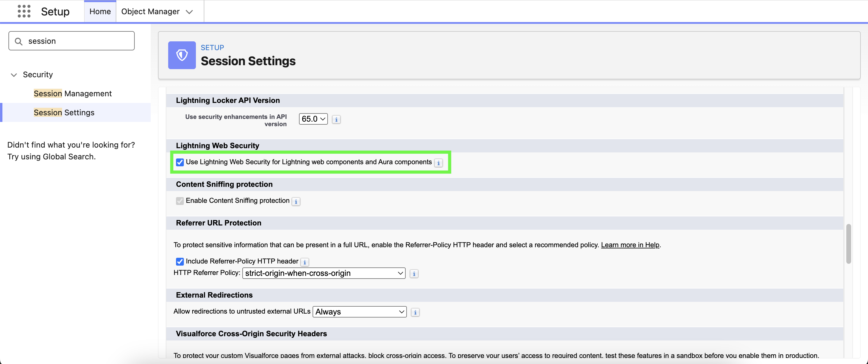Open the Object Manager tab
This screenshot has width=868, height=364.
150,11
